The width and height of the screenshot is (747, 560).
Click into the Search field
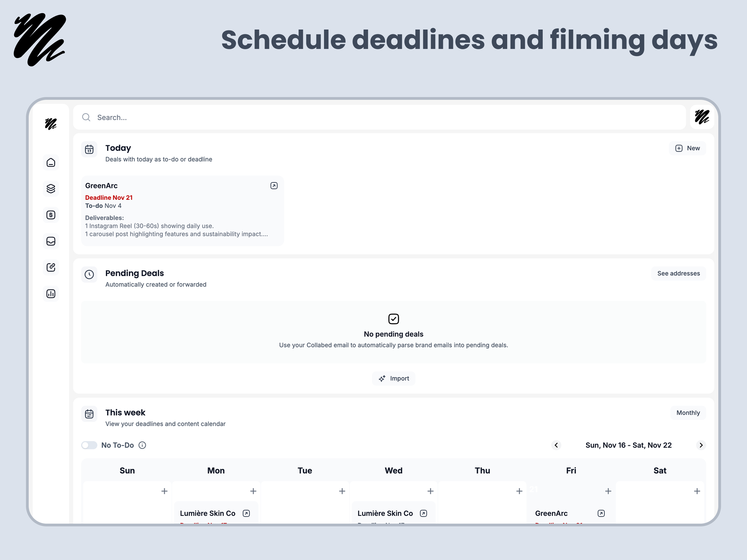coord(379,117)
